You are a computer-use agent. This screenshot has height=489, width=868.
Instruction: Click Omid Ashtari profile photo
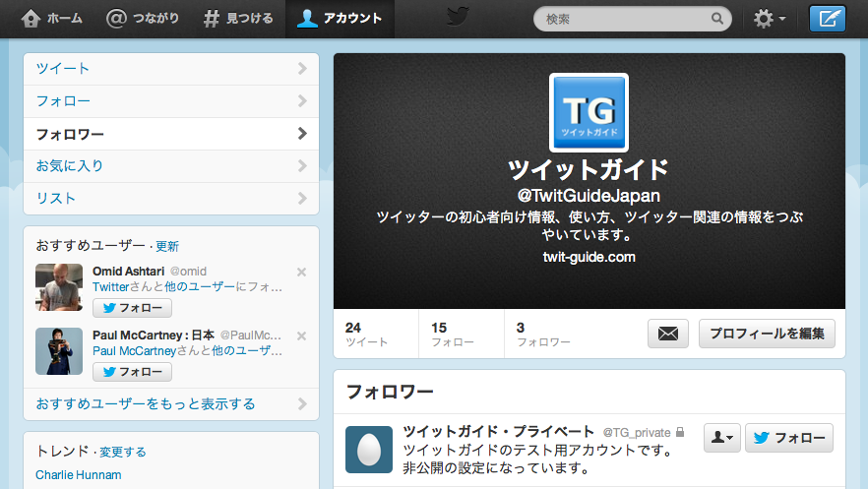tap(59, 287)
